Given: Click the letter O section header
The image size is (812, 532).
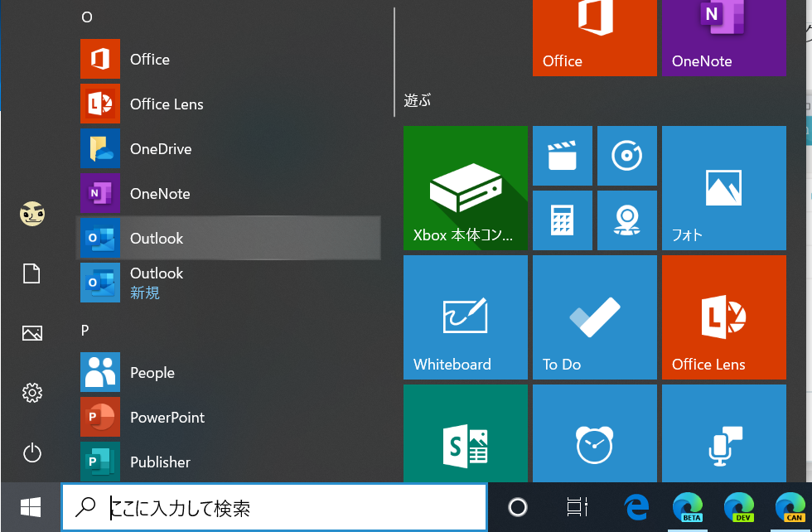Looking at the screenshot, I should (87, 17).
